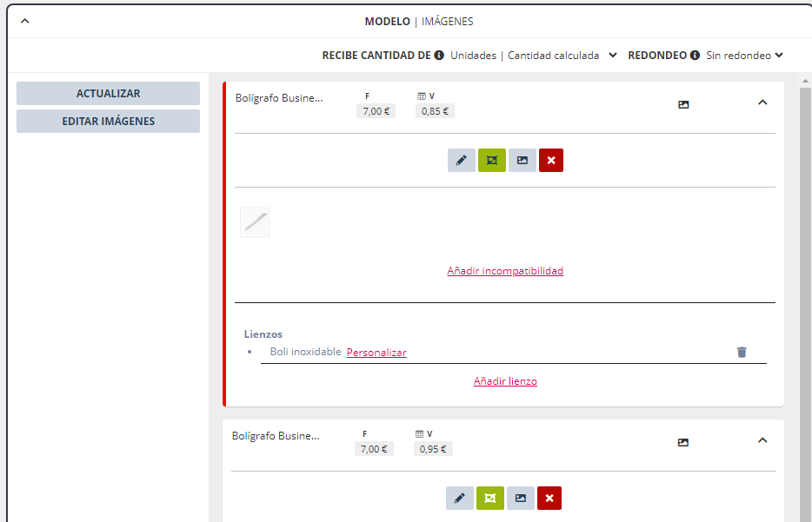812x522 pixels.
Task: Click green crop icon in first card
Action: pyautogui.click(x=491, y=161)
